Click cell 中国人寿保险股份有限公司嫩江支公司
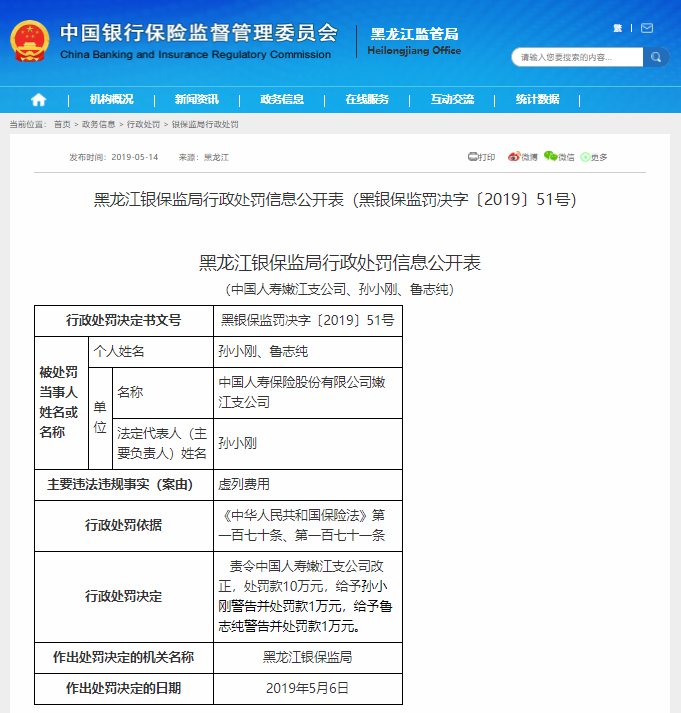 [x=308, y=392]
